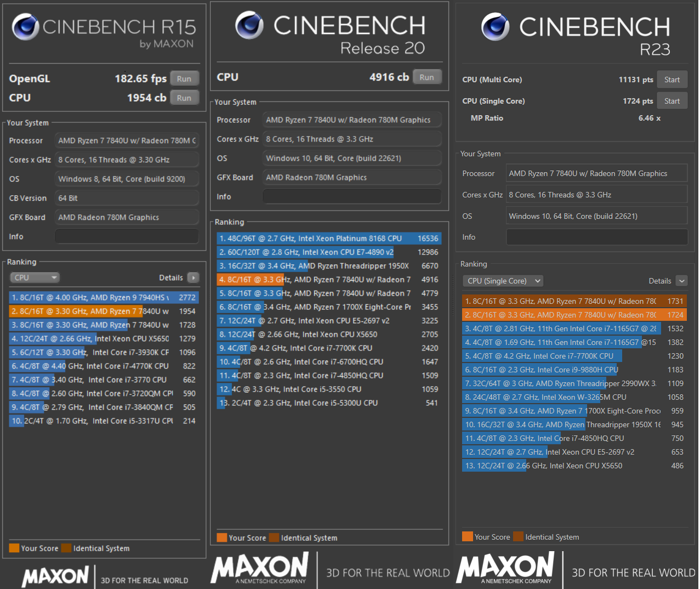Click the Your Score swatch in Release 20
700x589 pixels.
222,537
